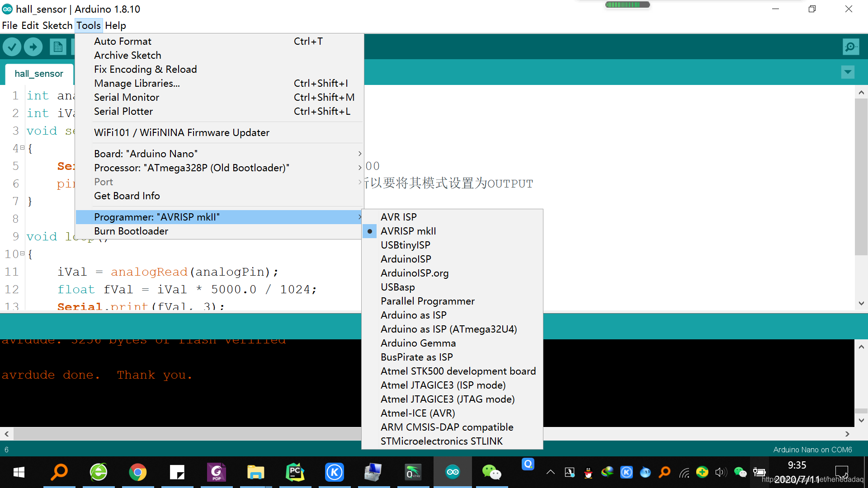868x488 pixels.
Task: Click Burn Bootloader
Action: [131, 231]
